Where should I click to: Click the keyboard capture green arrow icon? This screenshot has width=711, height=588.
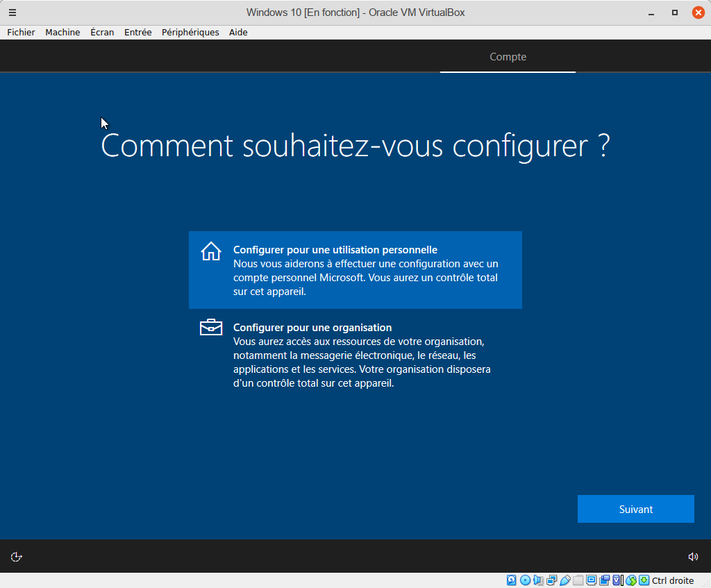click(644, 580)
